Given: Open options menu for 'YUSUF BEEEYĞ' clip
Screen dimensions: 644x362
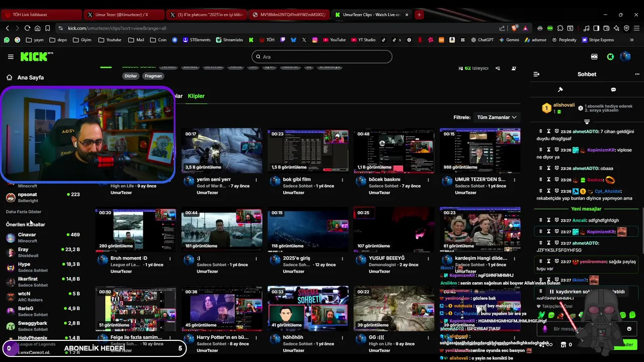Looking at the screenshot, I should (x=428, y=258).
